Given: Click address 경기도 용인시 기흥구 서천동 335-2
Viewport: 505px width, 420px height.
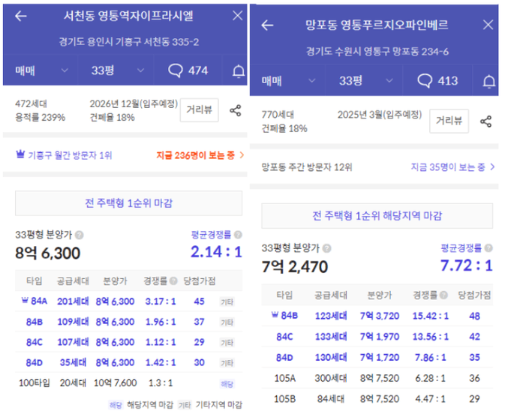Looking at the screenshot, I should click(x=128, y=42).
